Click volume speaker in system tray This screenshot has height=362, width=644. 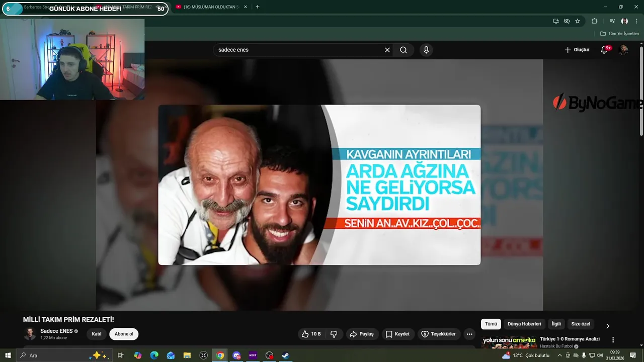point(600,355)
